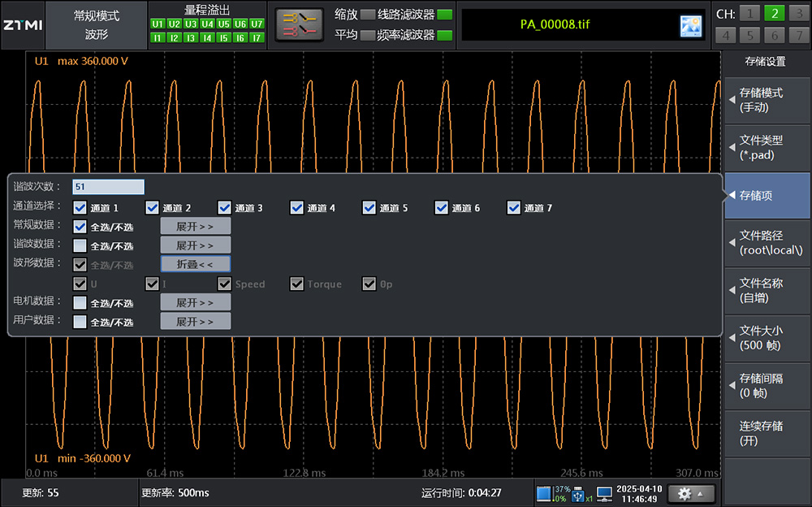Viewport: 812px width, 507px height.
Task: Click the network computer icon in status bar
Action: (604, 493)
